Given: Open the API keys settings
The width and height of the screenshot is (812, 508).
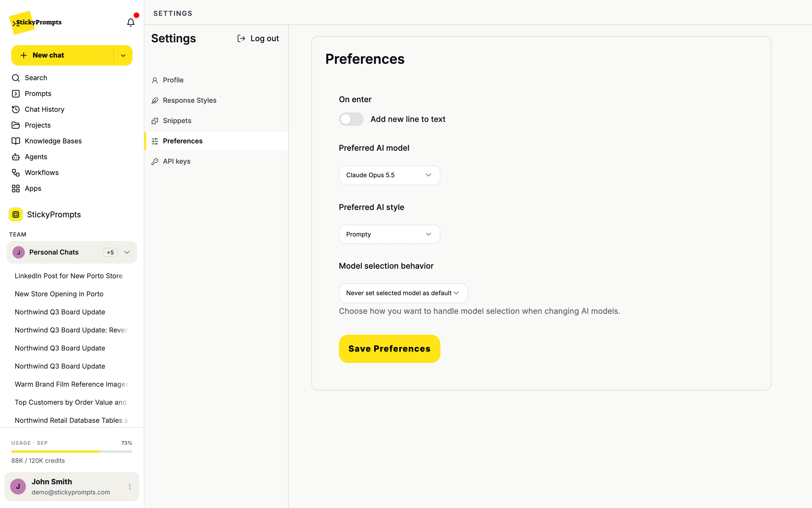Looking at the screenshot, I should click(x=217, y=161).
